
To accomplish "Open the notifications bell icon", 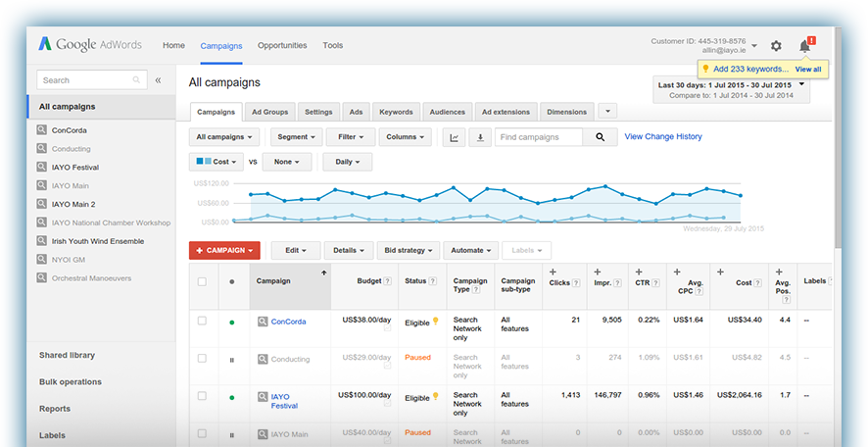I will (805, 46).
